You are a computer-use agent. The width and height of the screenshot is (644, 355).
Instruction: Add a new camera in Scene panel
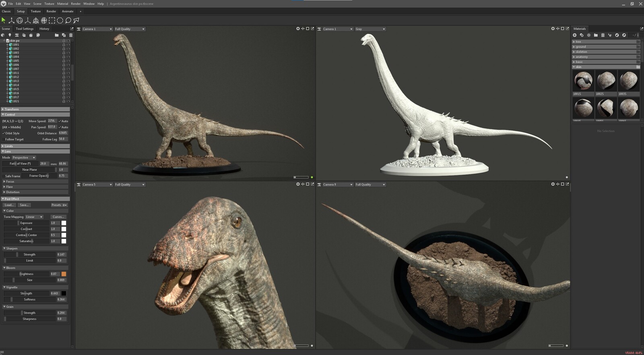(x=17, y=35)
